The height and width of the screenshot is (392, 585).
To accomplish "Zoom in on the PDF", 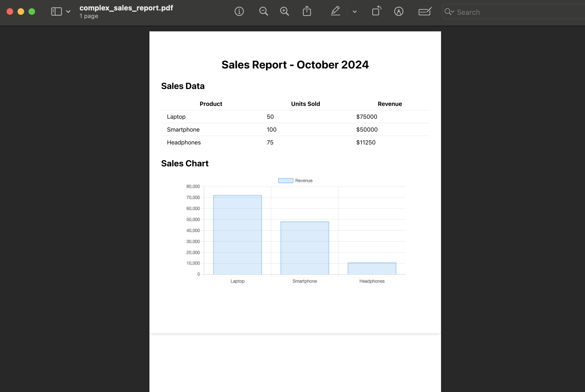I will (284, 12).
